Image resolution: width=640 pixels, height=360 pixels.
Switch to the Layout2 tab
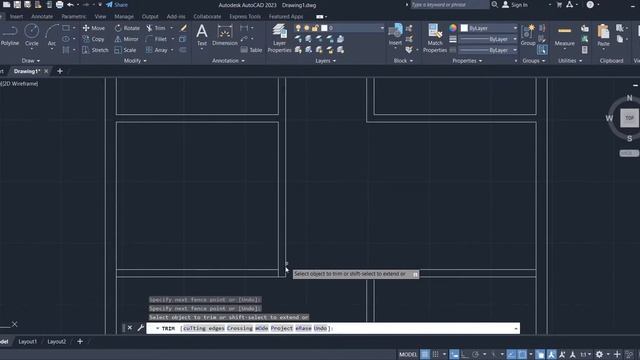pyautogui.click(x=56, y=341)
